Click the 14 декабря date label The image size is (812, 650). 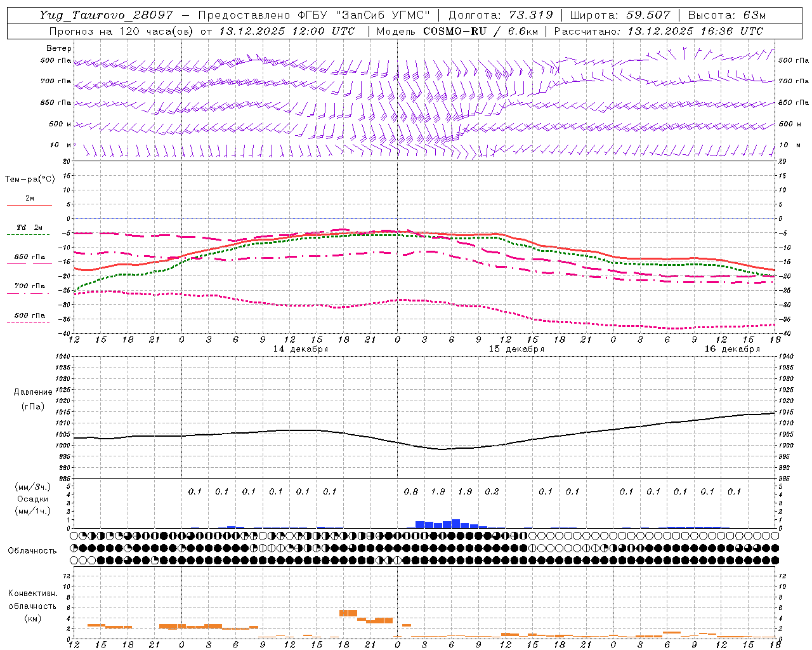tap(301, 349)
